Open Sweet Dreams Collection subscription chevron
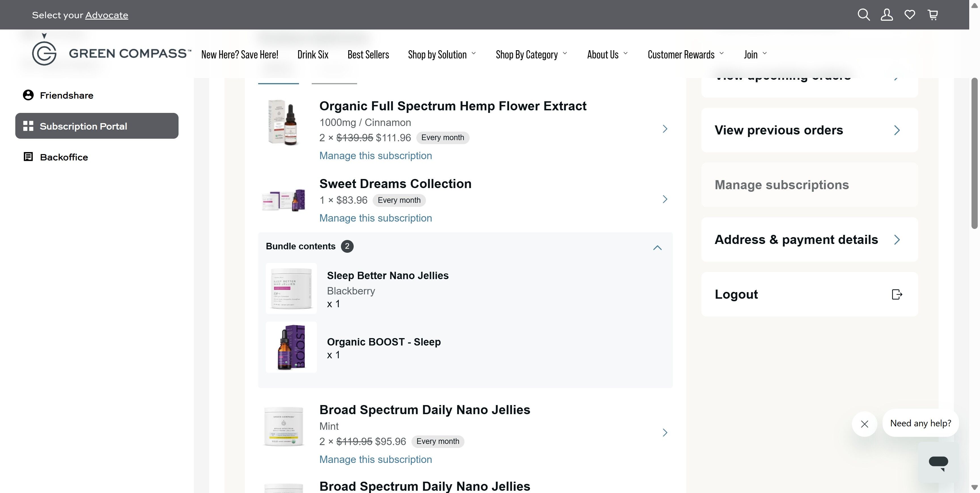The image size is (980, 493). pyautogui.click(x=665, y=199)
